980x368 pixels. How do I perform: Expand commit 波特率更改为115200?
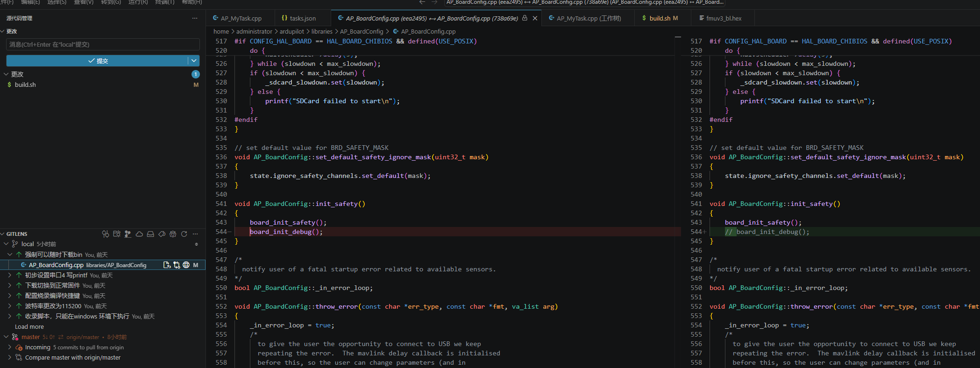pos(10,306)
